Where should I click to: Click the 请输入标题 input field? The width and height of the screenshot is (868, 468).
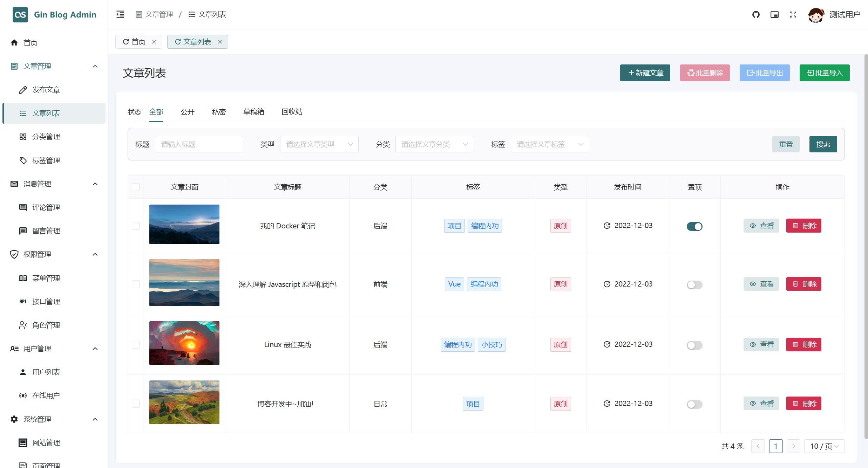tap(199, 144)
